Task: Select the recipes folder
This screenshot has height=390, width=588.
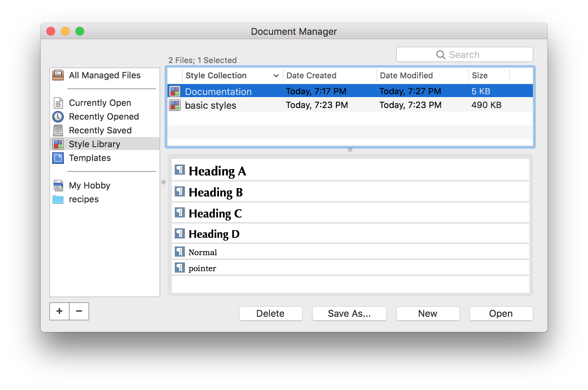Action: (105, 199)
